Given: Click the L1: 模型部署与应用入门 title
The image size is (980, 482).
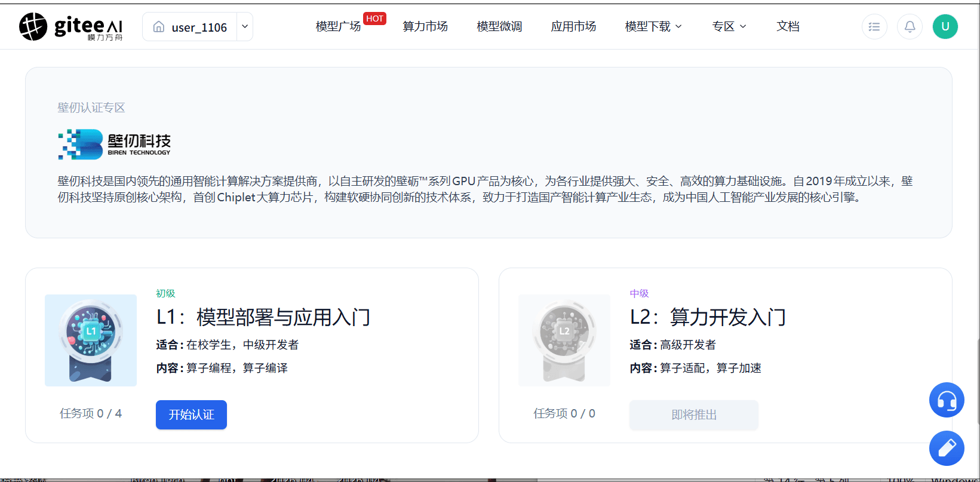Looking at the screenshot, I should pyautogui.click(x=263, y=317).
